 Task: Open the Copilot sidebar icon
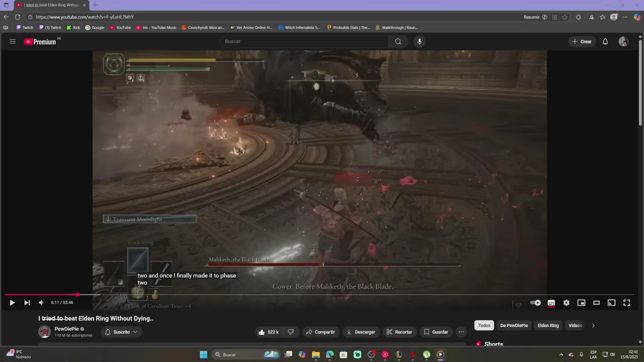click(637, 17)
